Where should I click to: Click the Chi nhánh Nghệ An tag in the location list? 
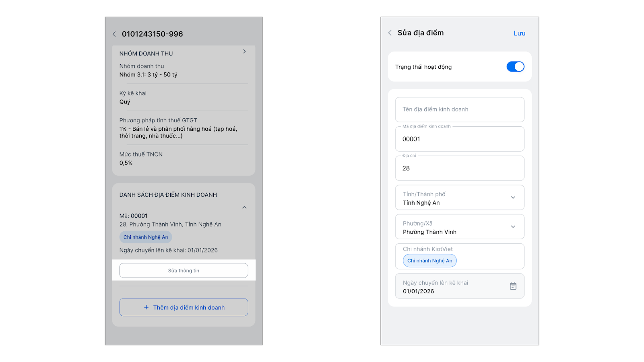(x=146, y=237)
